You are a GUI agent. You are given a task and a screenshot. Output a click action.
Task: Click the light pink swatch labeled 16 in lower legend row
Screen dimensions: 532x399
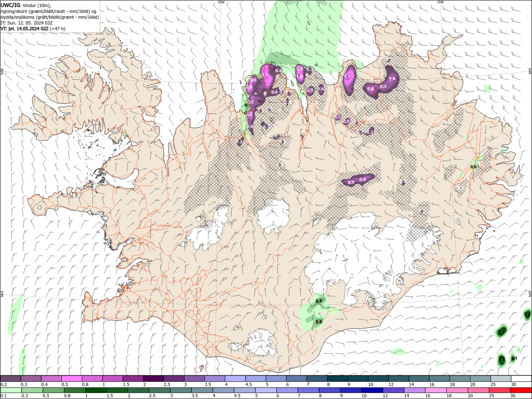point(436,390)
